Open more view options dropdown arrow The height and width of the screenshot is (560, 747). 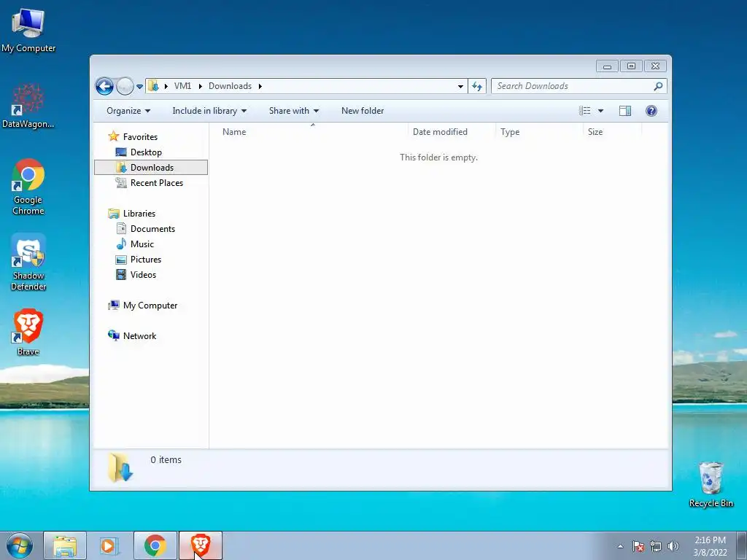click(601, 111)
